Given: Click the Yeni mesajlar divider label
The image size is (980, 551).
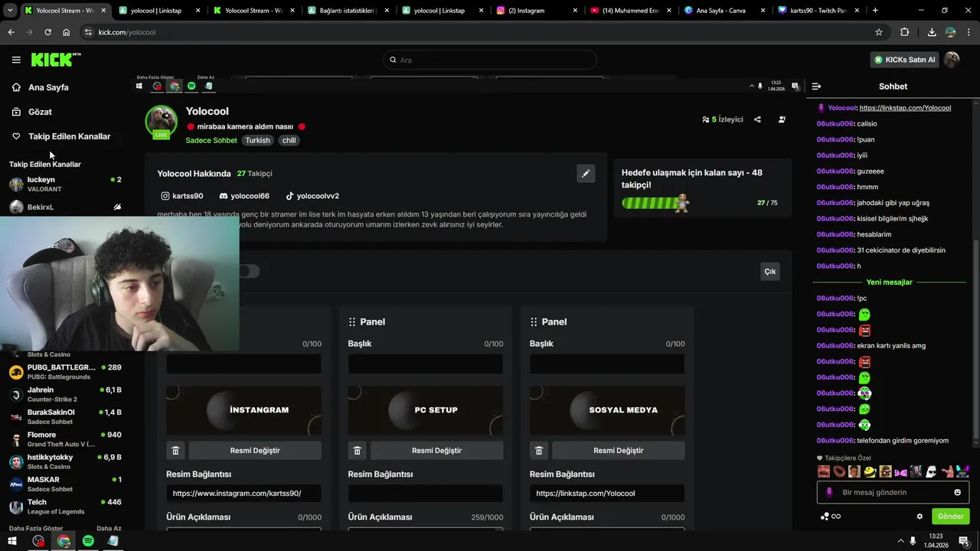Looking at the screenshot, I should [x=889, y=282].
